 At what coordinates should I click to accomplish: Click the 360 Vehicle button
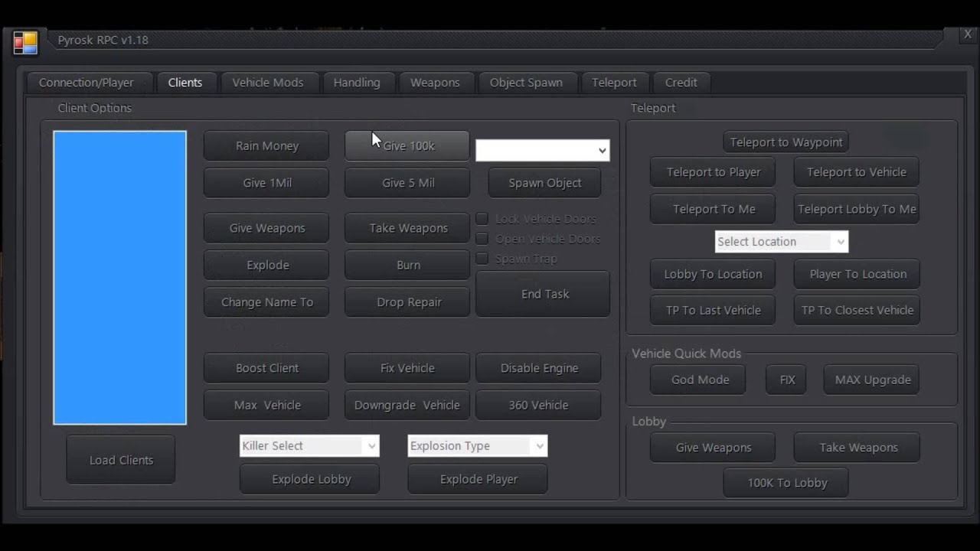539,405
